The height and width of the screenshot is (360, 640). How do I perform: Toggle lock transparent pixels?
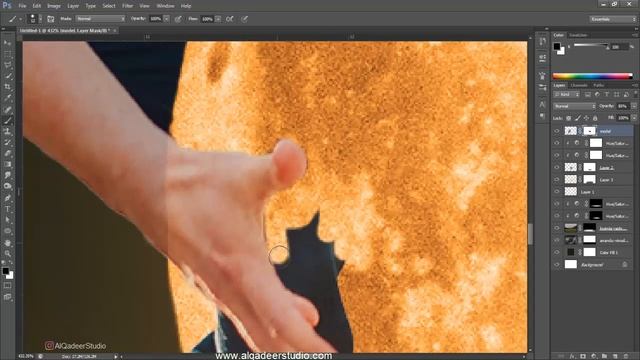(569, 118)
